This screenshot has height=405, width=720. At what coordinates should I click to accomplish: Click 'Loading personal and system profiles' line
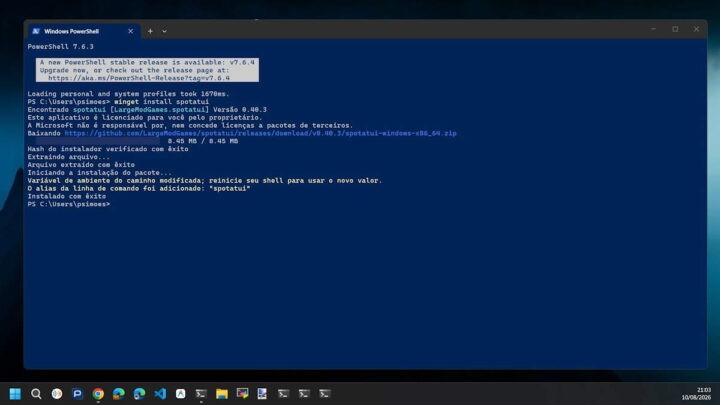[128, 94]
